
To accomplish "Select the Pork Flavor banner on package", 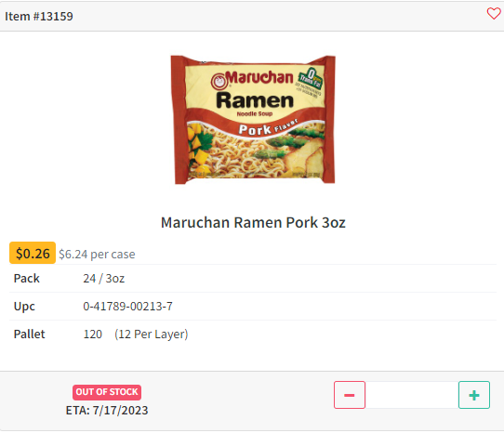I will point(269,128).
